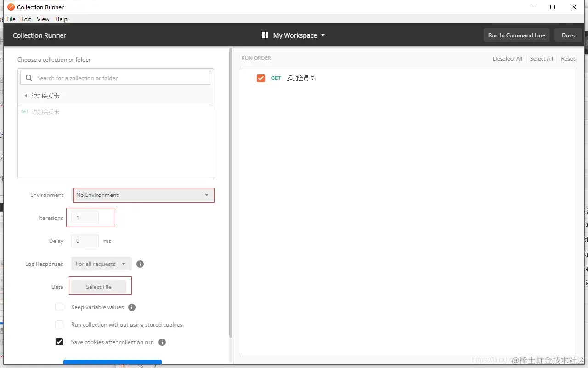Uncheck the 添加会员卡 request in run order
The width and height of the screenshot is (588, 368).
tap(261, 78)
